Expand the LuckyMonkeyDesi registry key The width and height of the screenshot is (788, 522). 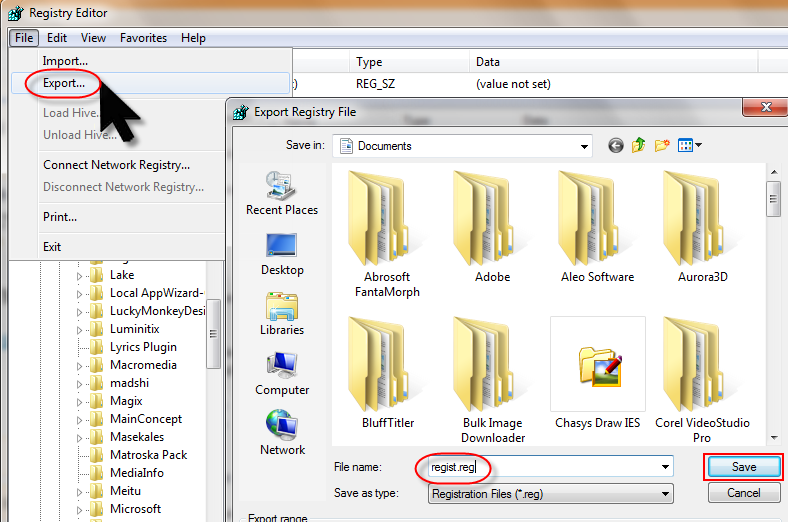click(79, 312)
